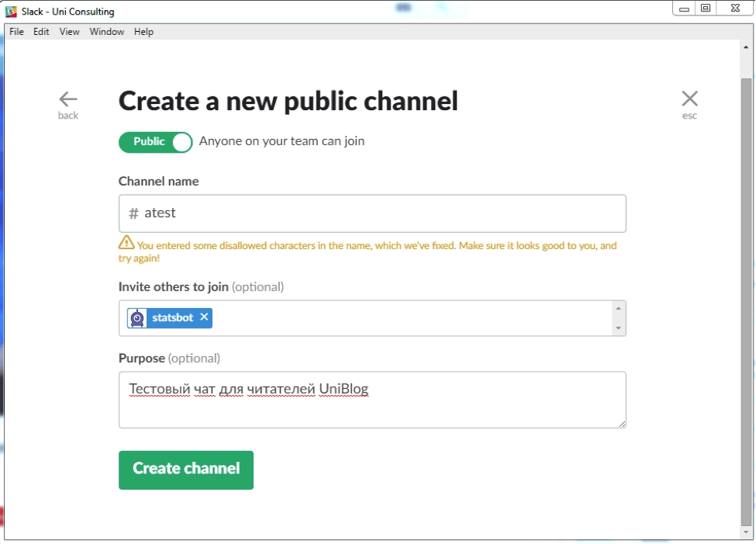Remove statsbot with the X icon
Screen dimensions: 756x544
[203, 317]
